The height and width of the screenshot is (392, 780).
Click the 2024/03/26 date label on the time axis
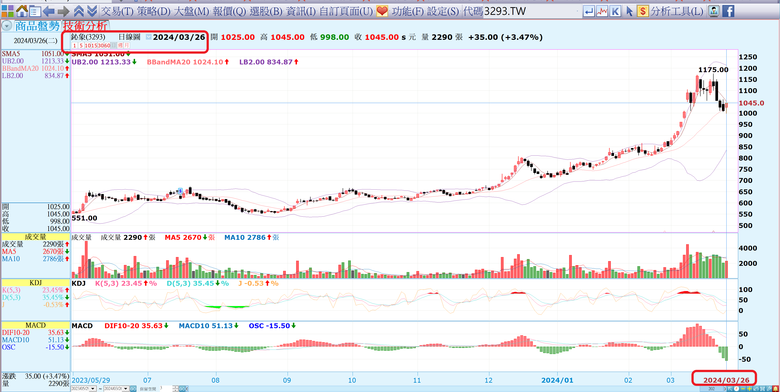pos(726,380)
